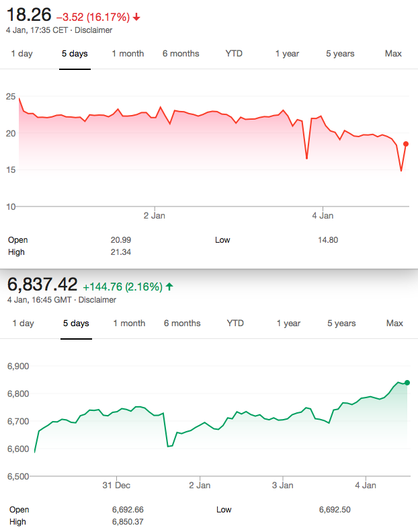The width and height of the screenshot is (418, 532).
Task: Open the bottom chart's Disclaimer link
Action: point(97,300)
